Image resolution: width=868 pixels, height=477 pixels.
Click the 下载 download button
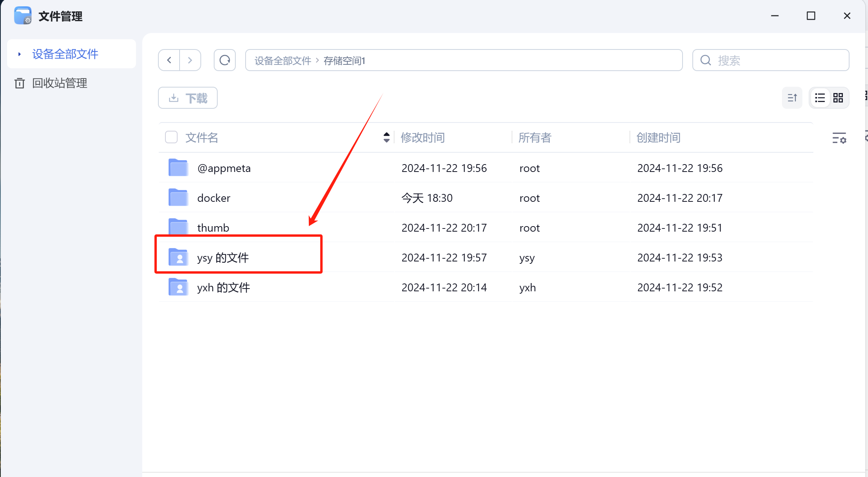tap(188, 98)
